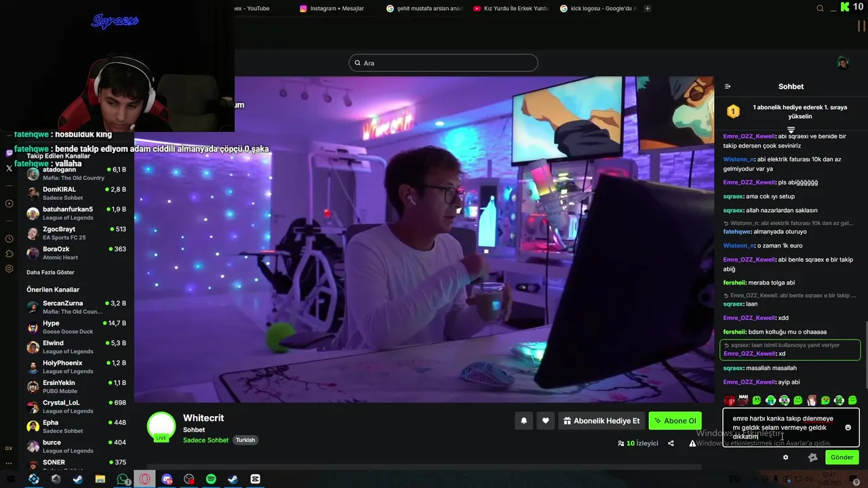Open a new browser tab with the plus
The image size is (868, 488).
pyautogui.click(x=648, y=8)
